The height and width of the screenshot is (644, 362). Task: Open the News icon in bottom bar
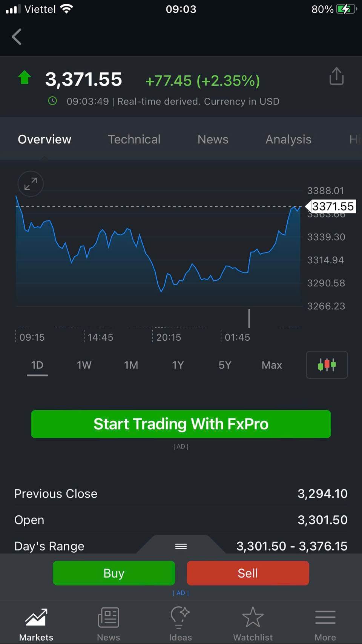(x=108, y=624)
